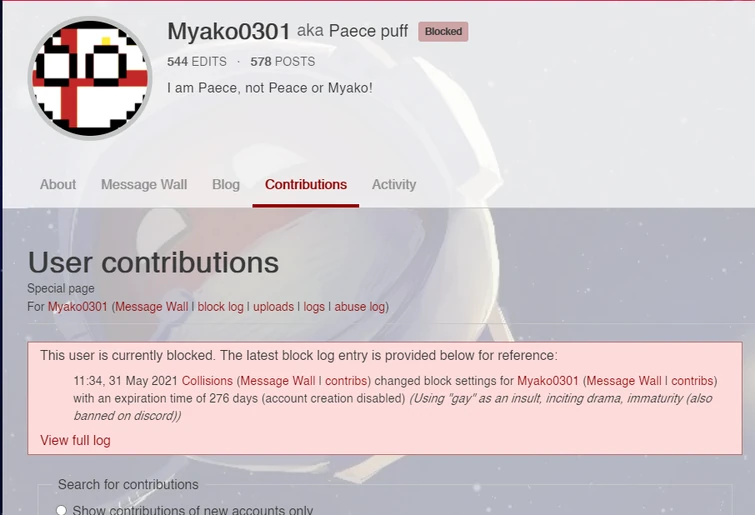Open the About tab
Image resolution: width=755 pixels, height=515 pixels.
58,185
